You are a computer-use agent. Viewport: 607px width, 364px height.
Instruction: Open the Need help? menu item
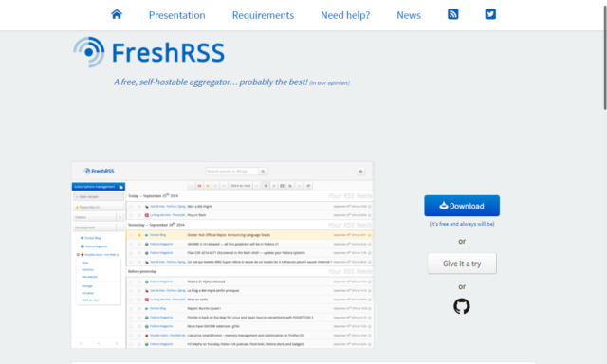[x=345, y=15]
